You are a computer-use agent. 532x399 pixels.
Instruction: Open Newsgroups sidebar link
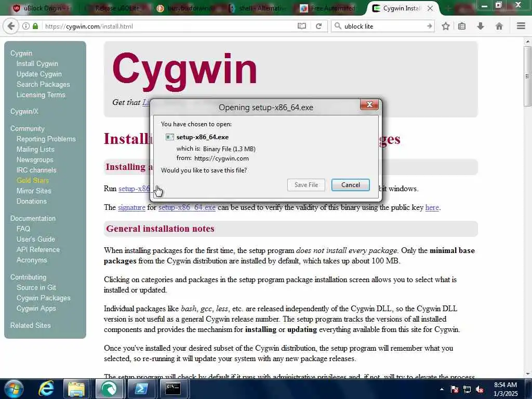pyautogui.click(x=35, y=160)
